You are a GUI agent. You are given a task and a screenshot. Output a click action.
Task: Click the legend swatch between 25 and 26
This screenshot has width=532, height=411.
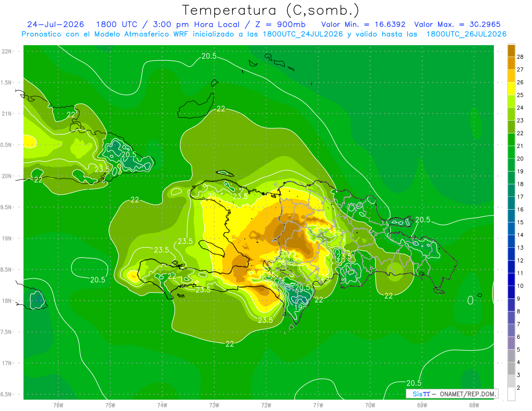tap(511, 88)
